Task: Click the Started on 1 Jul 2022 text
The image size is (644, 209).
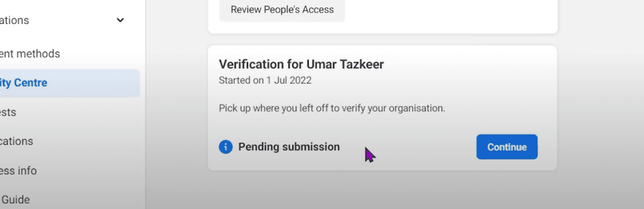Action: (x=265, y=80)
